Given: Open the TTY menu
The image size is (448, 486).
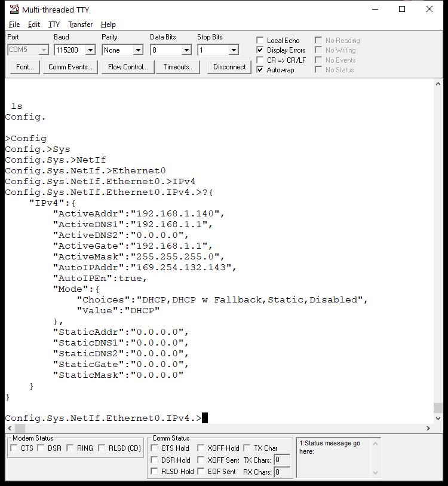Looking at the screenshot, I should (54, 25).
